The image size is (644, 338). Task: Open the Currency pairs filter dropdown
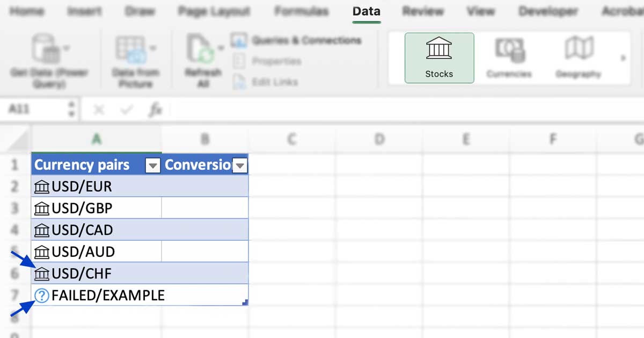tap(153, 165)
